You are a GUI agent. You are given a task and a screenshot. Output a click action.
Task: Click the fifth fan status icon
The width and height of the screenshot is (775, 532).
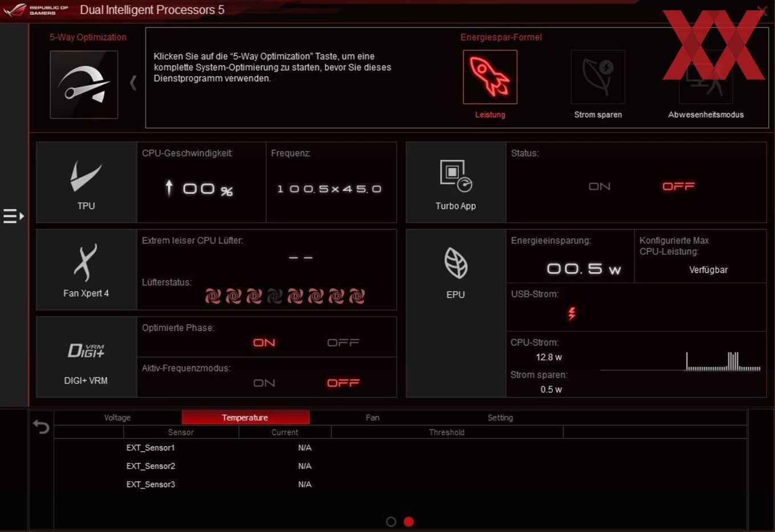pyautogui.click(x=295, y=296)
